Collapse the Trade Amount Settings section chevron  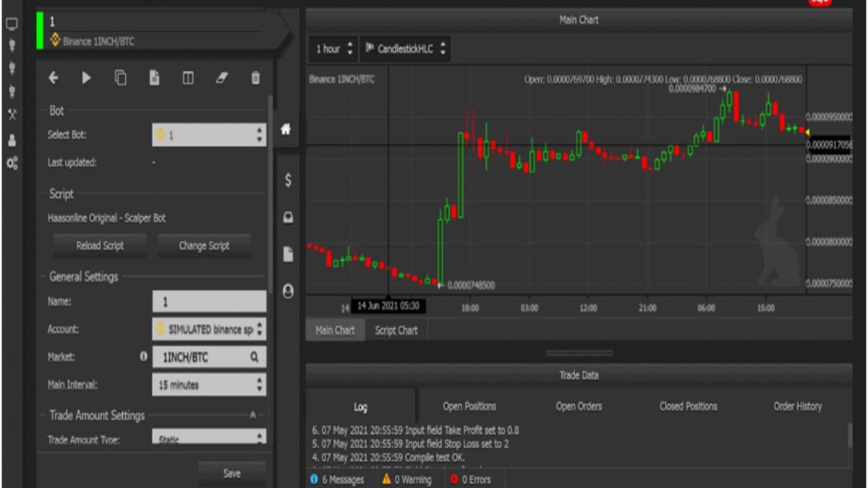[x=252, y=416]
